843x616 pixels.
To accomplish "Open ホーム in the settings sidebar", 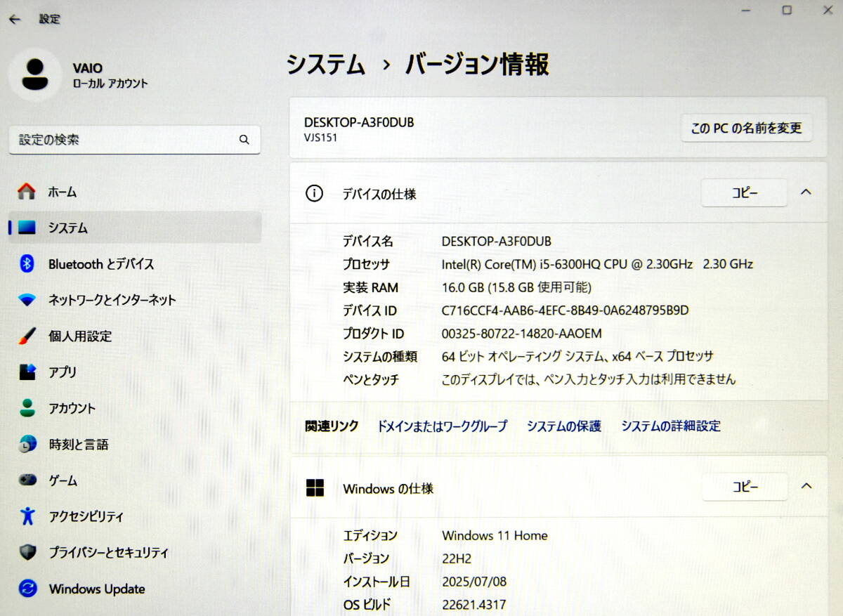I will [x=135, y=192].
